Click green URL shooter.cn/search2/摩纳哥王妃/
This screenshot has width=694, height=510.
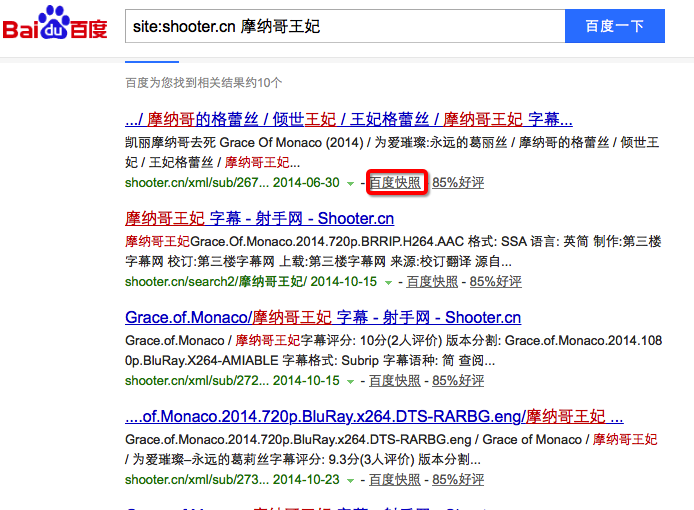(216, 282)
